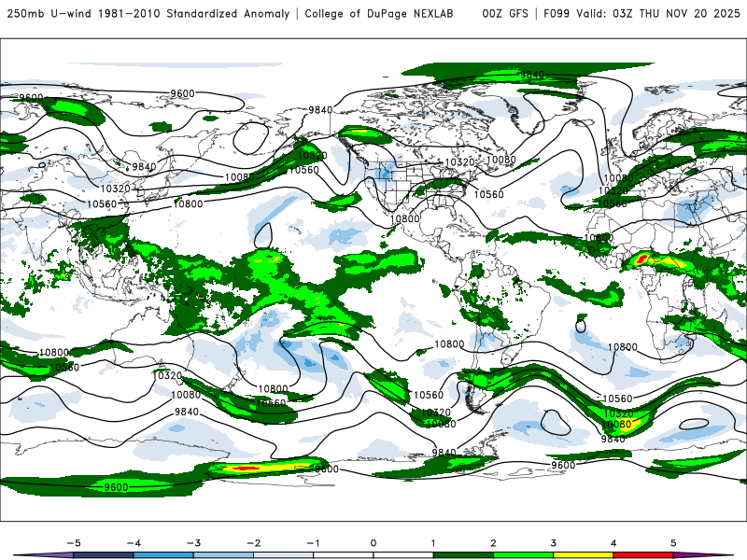
Task: Click the '4' colorbar tick label
Action: pos(613,543)
